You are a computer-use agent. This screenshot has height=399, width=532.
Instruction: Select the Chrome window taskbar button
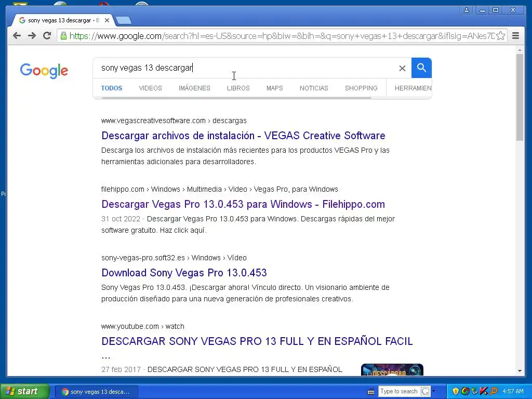(96, 392)
